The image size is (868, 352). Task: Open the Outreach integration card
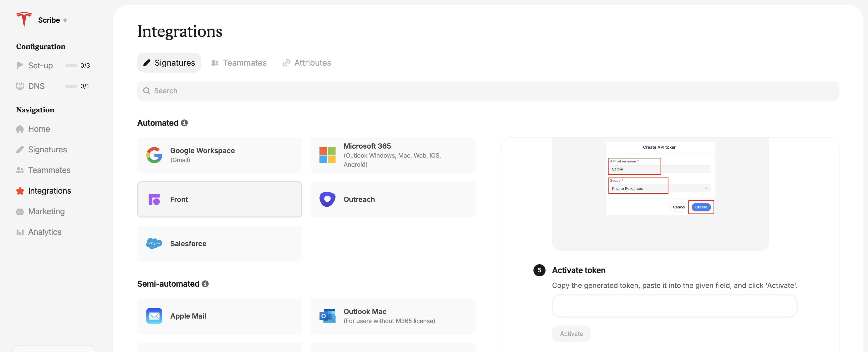[393, 199]
